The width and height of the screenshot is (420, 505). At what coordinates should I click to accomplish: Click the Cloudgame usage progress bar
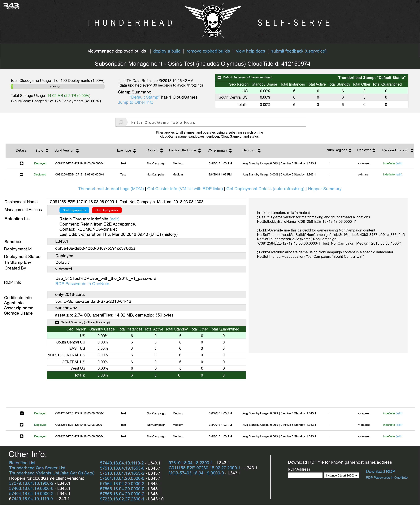(58, 87)
